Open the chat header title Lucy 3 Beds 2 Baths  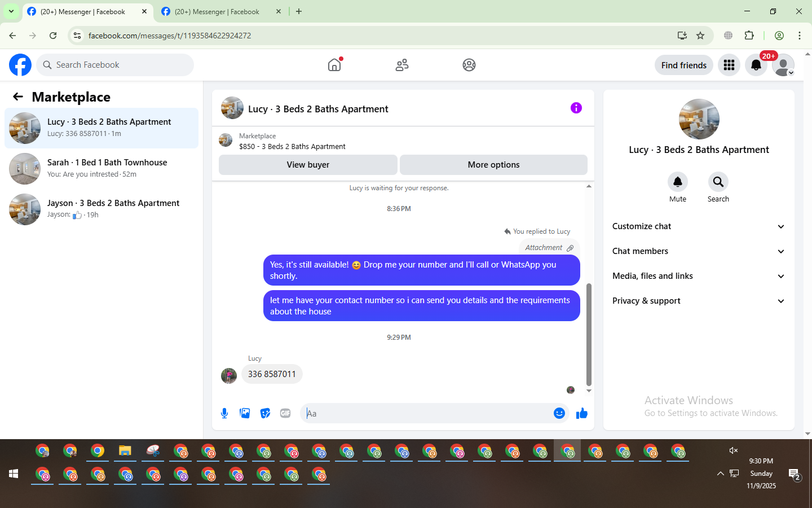(x=318, y=109)
